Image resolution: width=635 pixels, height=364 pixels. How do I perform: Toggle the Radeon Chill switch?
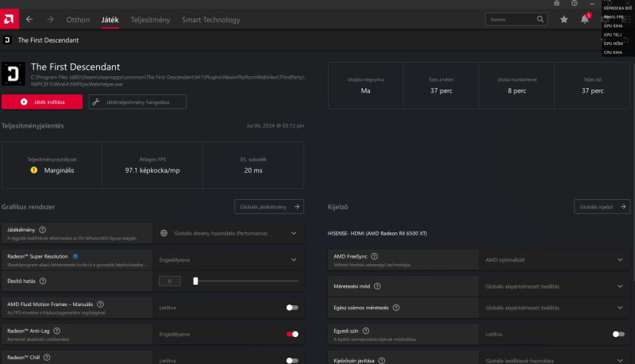point(292,360)
